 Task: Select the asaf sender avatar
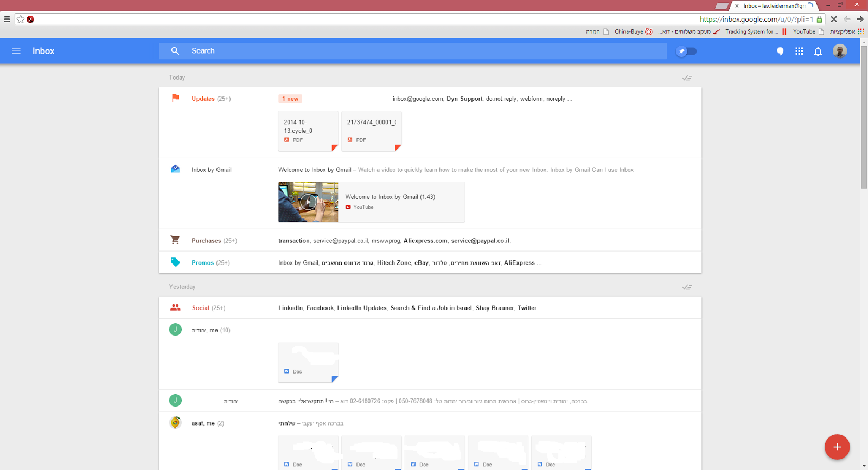(175, 422)
